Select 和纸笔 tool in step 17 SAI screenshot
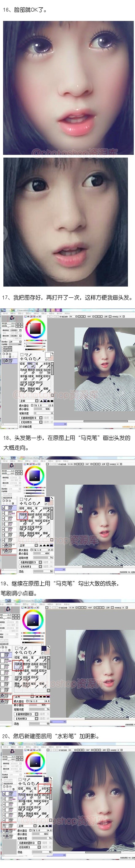The image size is (135, 868). 39,377
